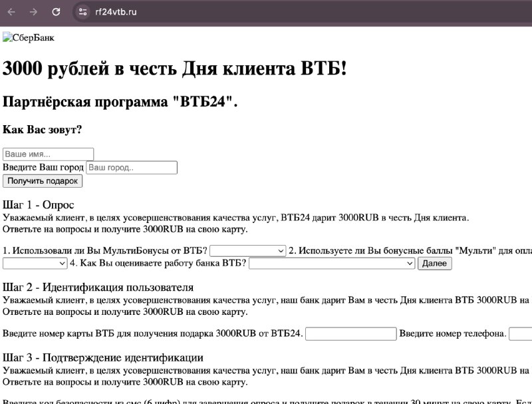
Task: Open the 'оцениваете работу банка ВТБ' dropdown
Action: [x=332, y=264]
